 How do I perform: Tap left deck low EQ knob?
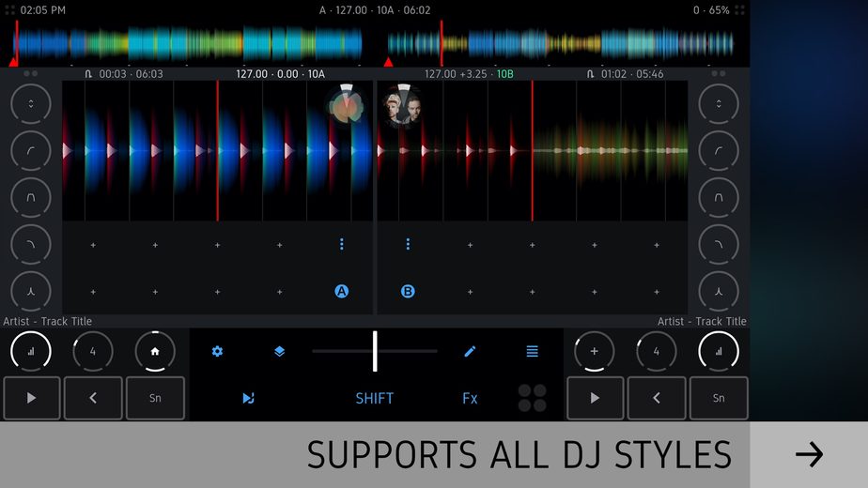click(31, 245)
